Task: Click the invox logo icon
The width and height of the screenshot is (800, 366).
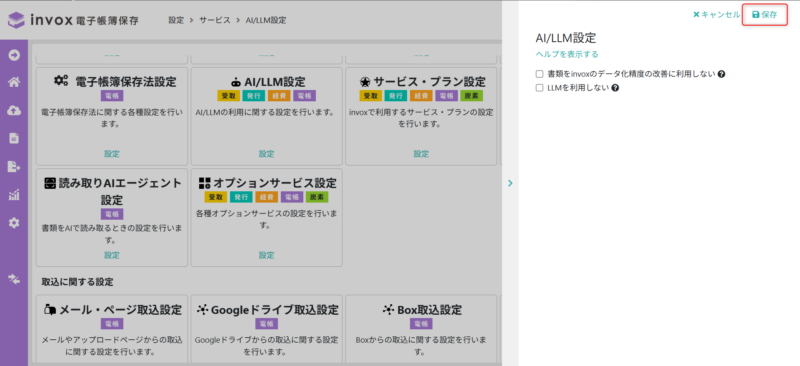Action: [x=16, y=20]
